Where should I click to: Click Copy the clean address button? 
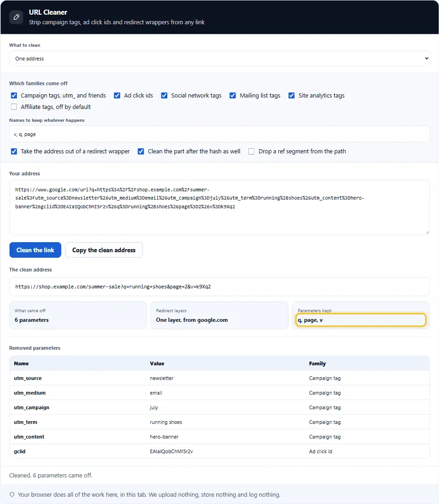[x=104, y=250]
